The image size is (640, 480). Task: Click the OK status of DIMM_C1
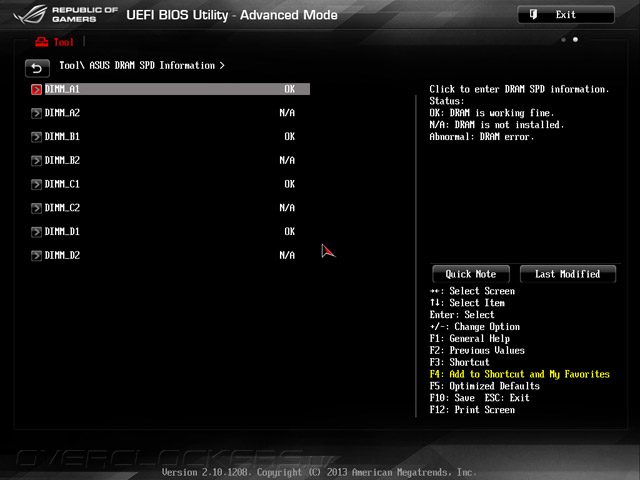[289, 184]
